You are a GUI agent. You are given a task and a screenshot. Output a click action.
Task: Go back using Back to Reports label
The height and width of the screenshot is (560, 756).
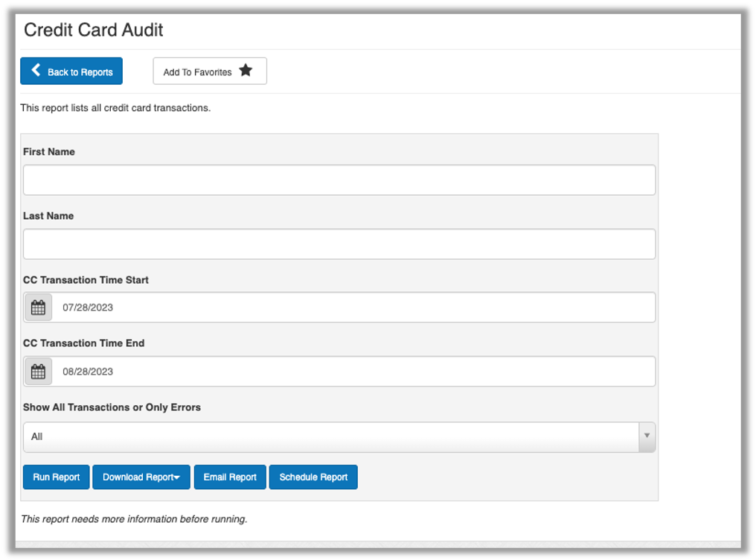click(80, 72)
